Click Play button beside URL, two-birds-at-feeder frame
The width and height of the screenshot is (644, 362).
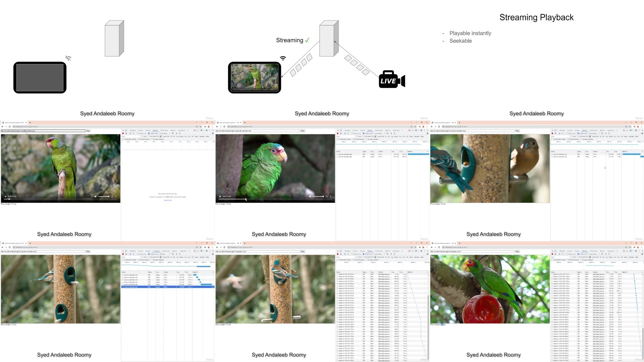pos(517,131)
